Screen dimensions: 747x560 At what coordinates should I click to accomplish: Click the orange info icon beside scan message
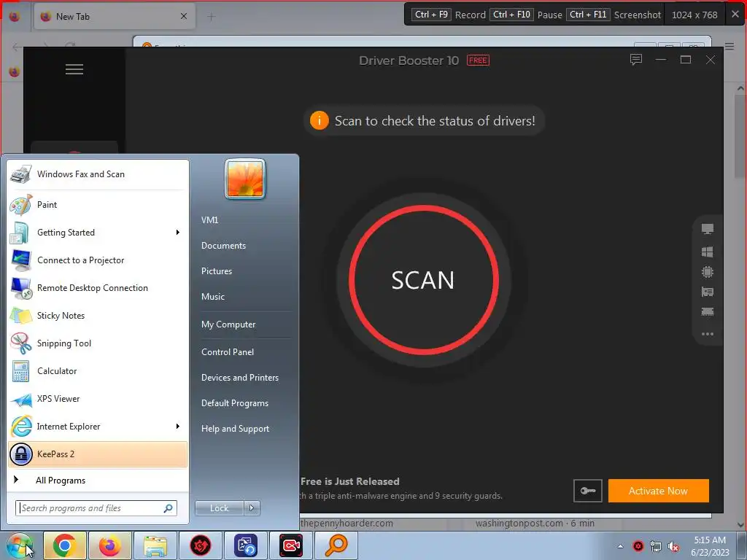click(x=320, y=121)
